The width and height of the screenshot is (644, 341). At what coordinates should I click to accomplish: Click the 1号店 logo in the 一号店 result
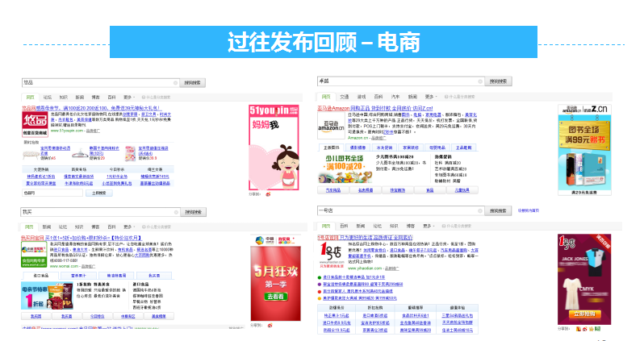332,255
